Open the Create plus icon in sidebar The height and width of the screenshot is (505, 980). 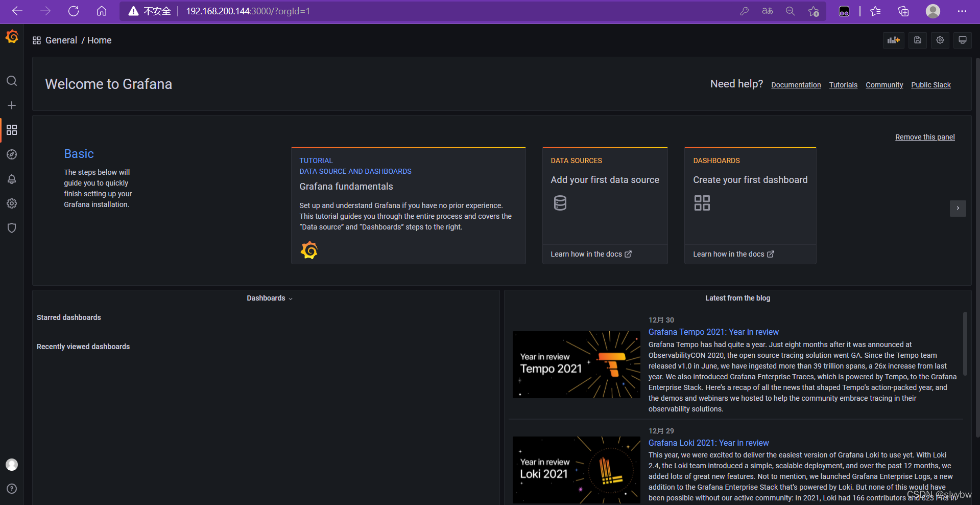coord(12,105)
